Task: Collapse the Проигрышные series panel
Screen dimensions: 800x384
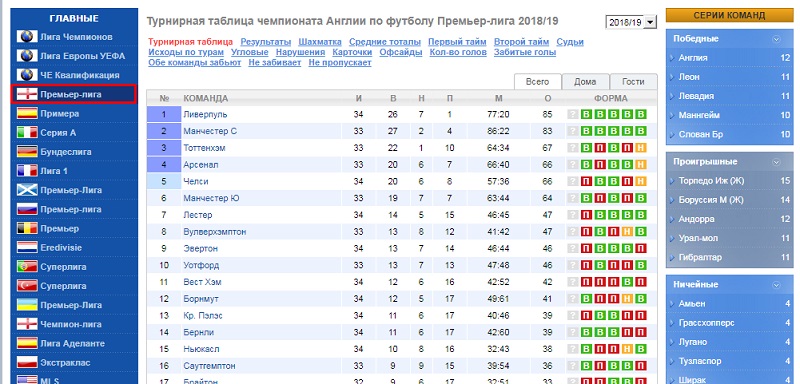Action: [777, 162]
